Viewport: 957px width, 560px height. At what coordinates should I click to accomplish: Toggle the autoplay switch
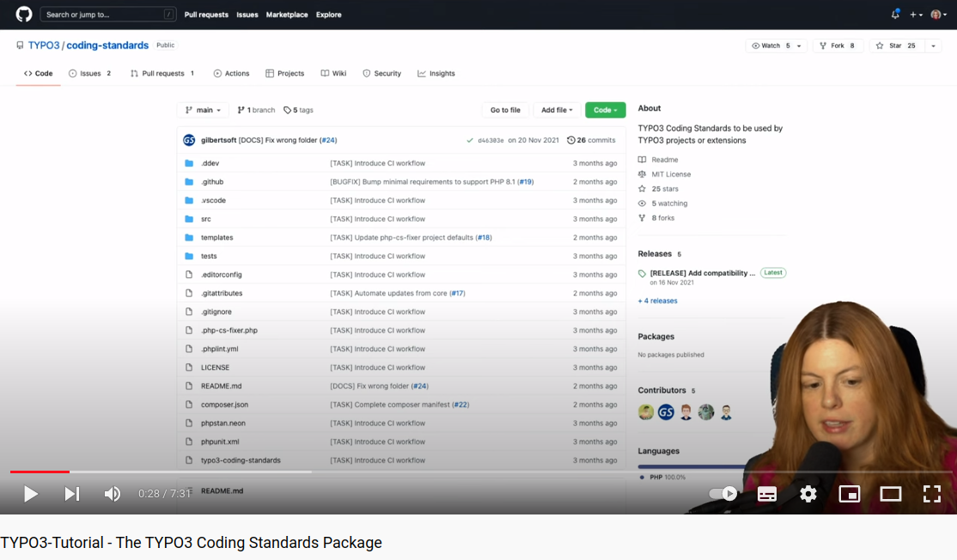coord(723,494)
